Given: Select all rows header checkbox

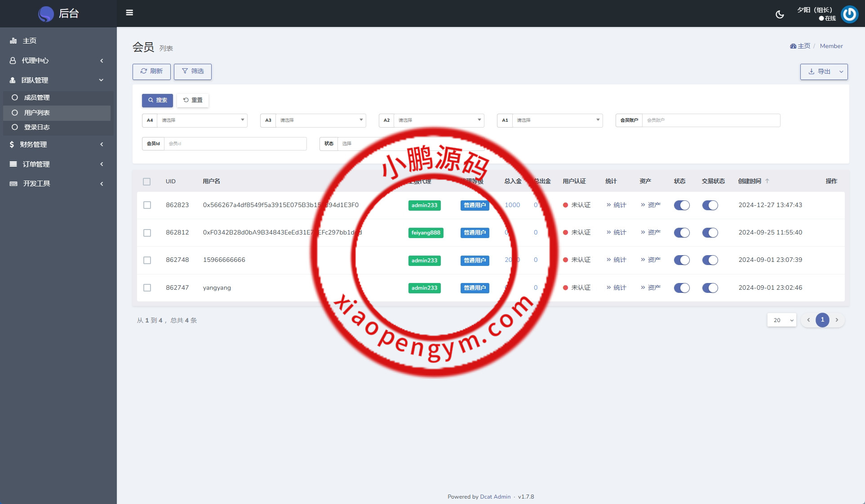Looking at the screenshot, I should [x=146, y=181].
